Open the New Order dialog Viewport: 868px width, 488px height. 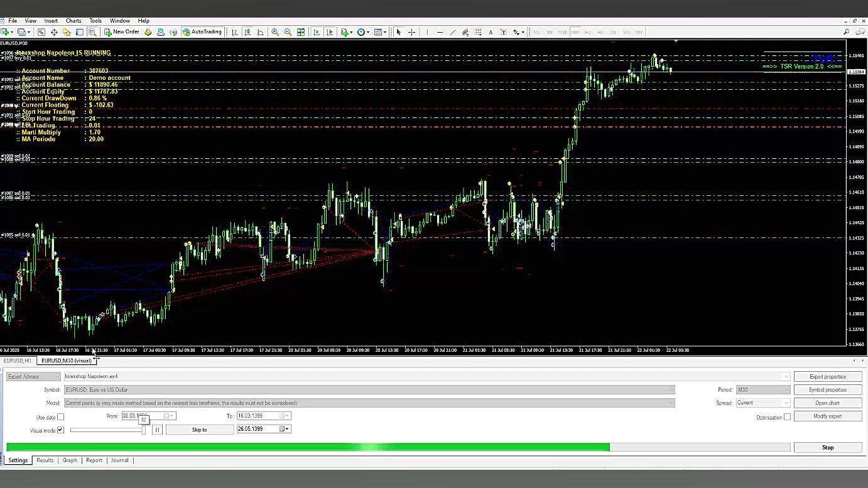click(122, 32)
